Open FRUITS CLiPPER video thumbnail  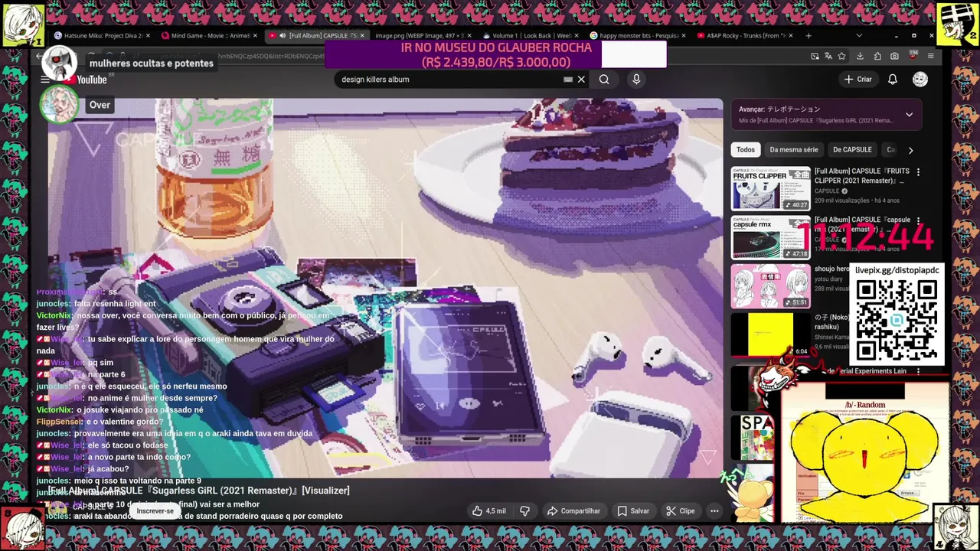770,188
